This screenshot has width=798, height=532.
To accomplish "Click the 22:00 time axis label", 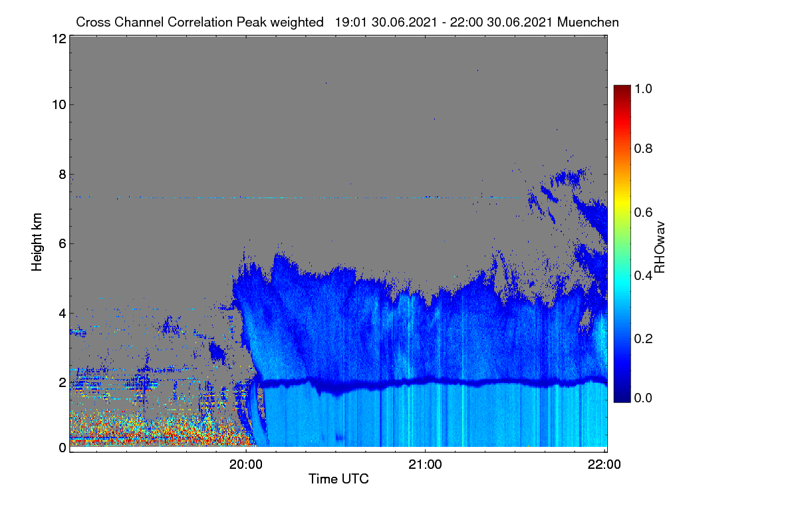I will click(604, 465).
